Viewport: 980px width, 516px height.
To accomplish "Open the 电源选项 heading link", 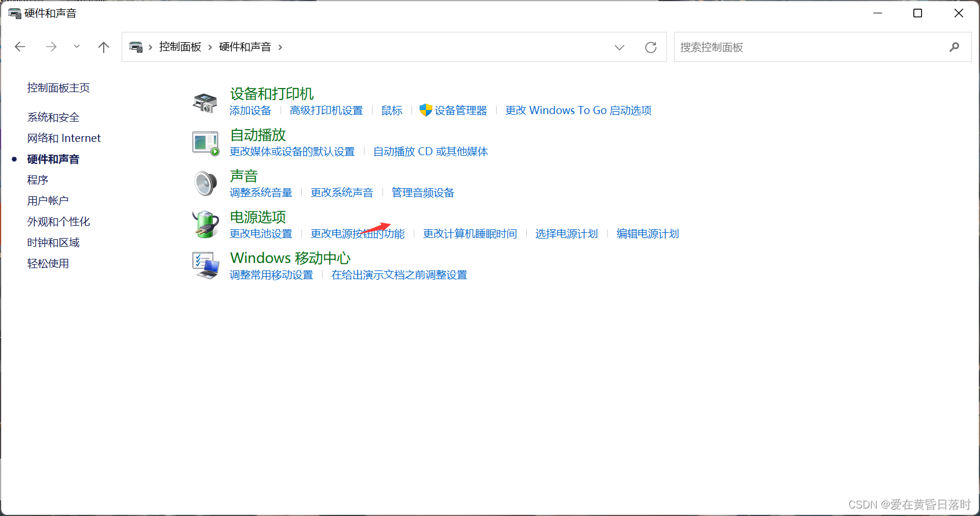I will pos(258,217).
